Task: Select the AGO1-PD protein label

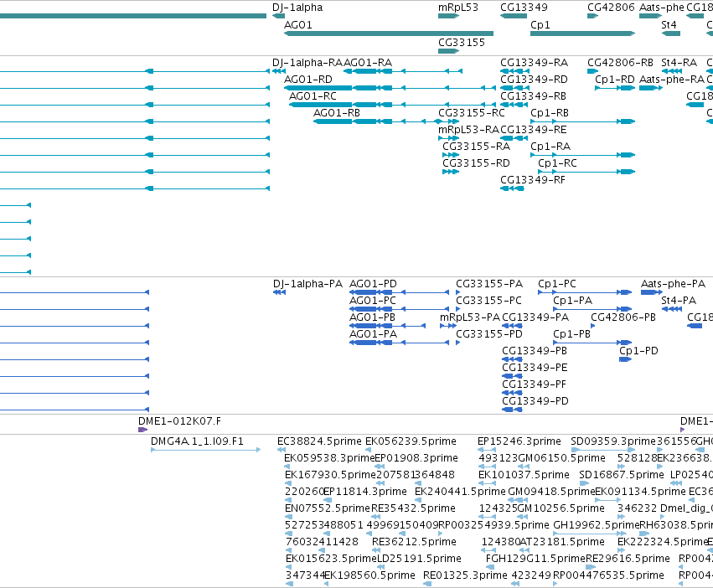Action: (x=373, y=284)
